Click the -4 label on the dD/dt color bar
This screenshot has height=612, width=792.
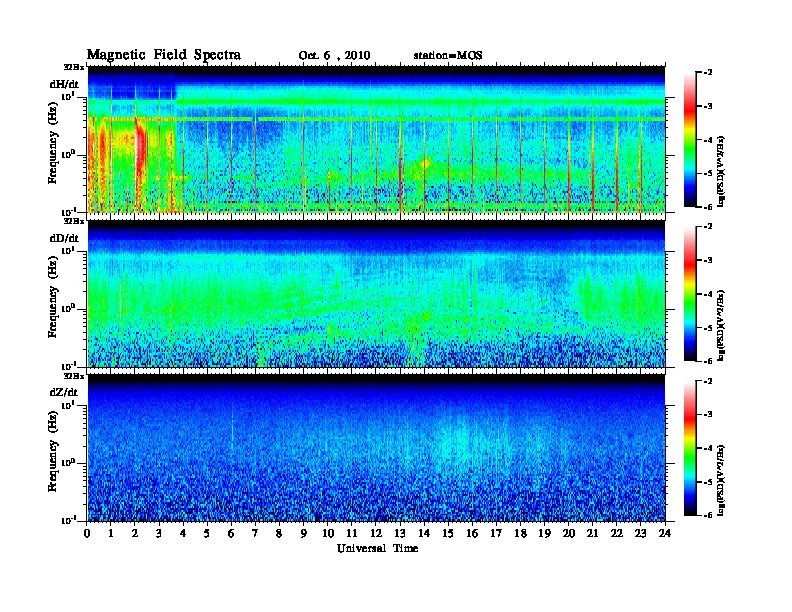[x=707, y=293]
